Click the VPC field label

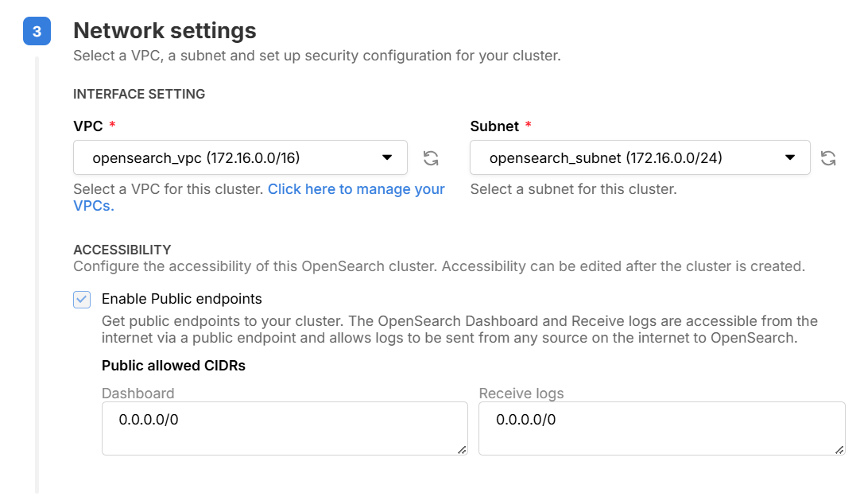pos(88,126)
